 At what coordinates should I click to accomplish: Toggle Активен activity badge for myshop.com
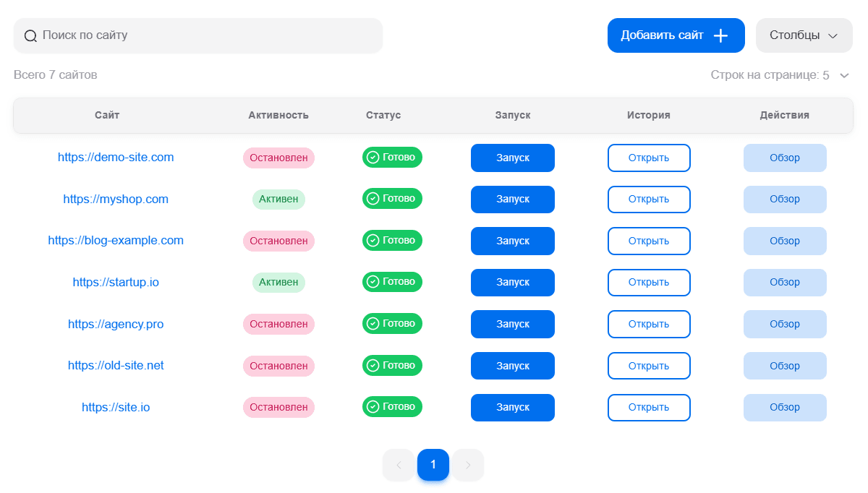click(278, 200)
